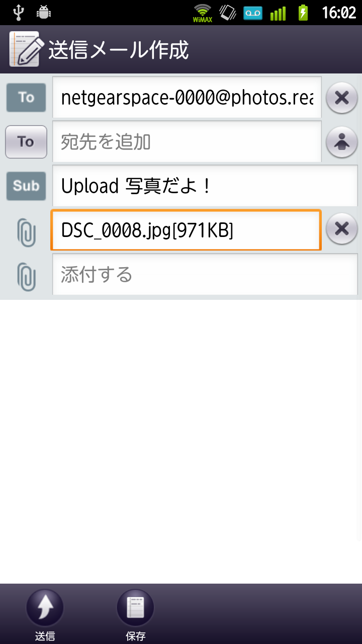Remove the netgearspace recipient with X

[342, 98]
